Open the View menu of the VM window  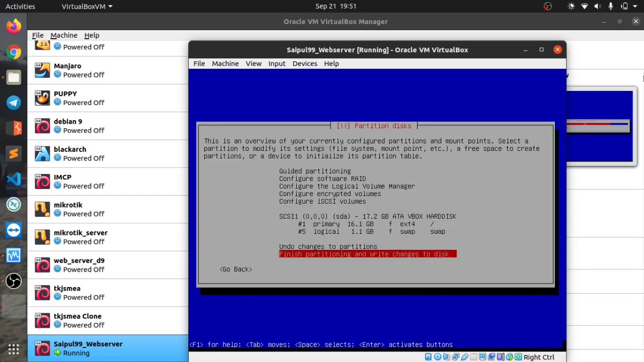[x=254, y=63]
